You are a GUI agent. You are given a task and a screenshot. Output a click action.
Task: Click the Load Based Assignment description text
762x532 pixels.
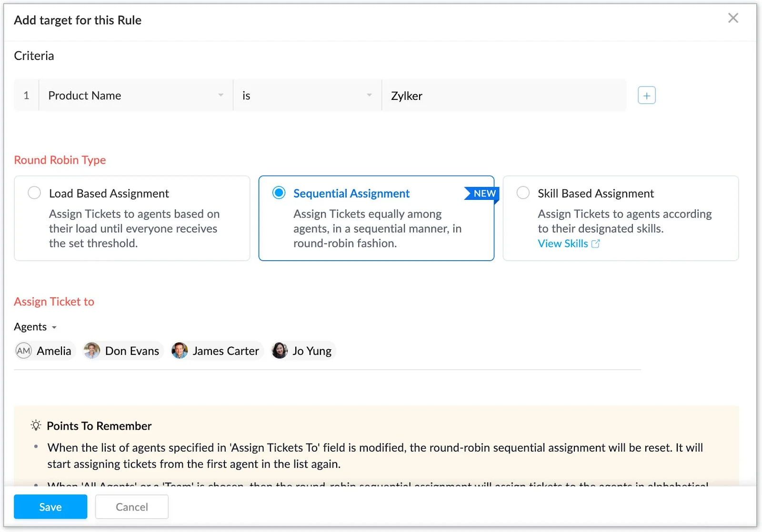tap(134, 229)
